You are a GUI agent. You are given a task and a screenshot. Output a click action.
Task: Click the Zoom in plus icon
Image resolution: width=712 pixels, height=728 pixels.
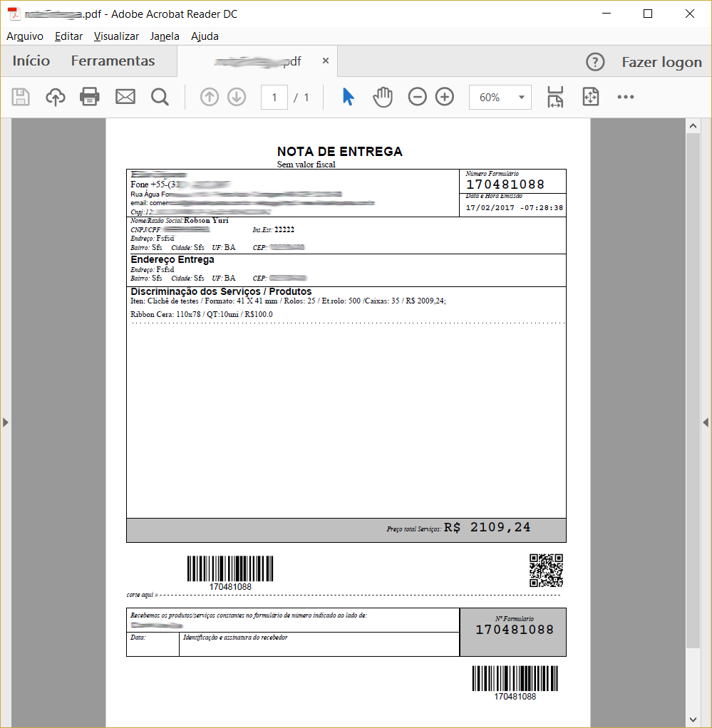pyautogui.click(x=445, y=97)
